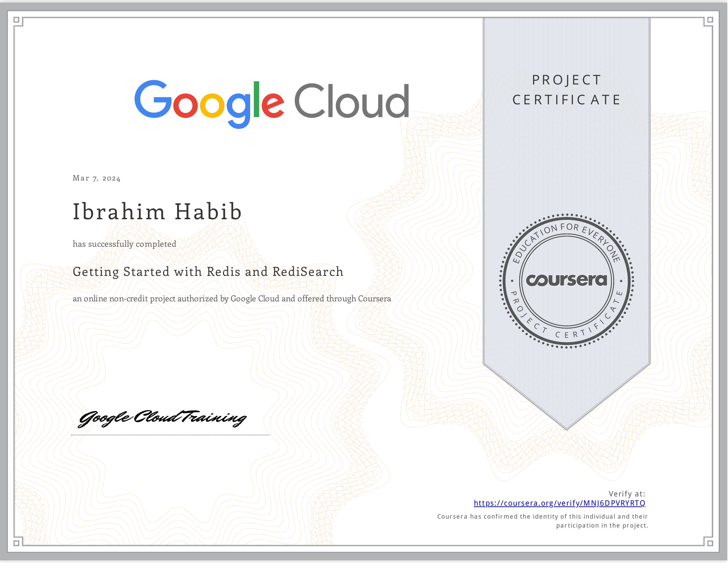Click the pointed ribbon banner tip
This screenshot has height=563, width=728.
pos(566,424)
